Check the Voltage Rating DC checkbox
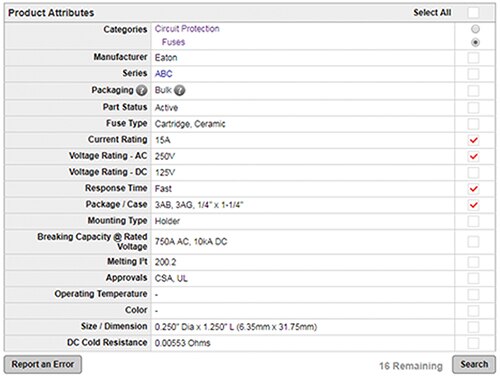500x378 pixels. (x=473, y=173)
